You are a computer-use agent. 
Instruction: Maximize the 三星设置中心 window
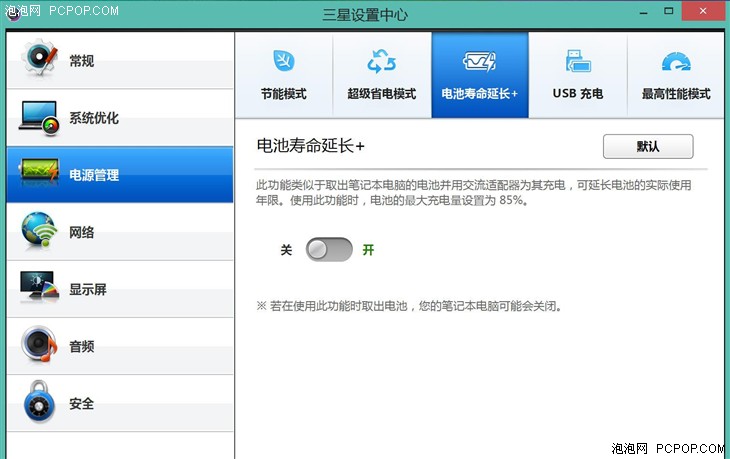[669, 11]
